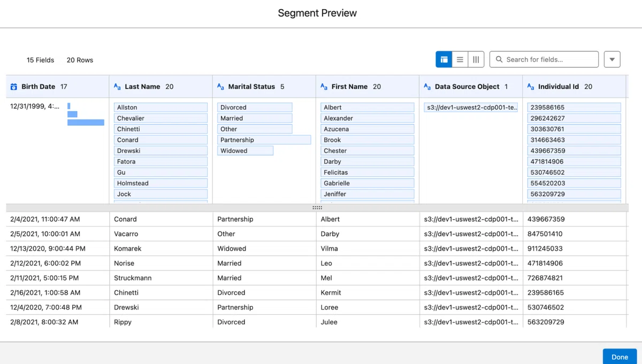Select the Holmstead last name facet
The height and width of the screenshot is (364, 642).
tap(160, 183)
